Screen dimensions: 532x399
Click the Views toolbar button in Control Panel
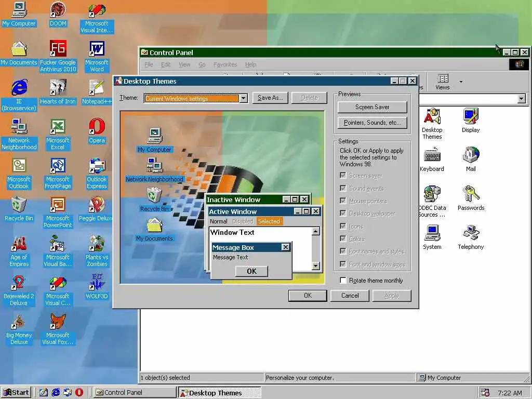point(443,82)
